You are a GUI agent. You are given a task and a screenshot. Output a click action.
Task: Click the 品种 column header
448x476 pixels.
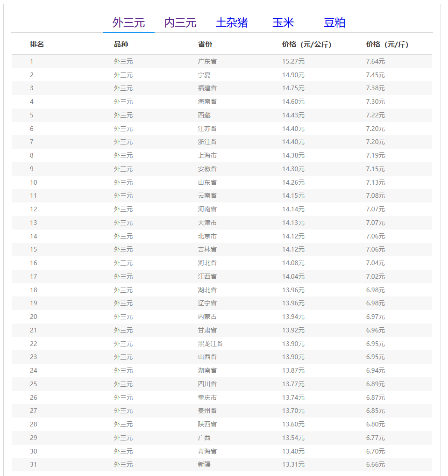(x=121, y=44)
